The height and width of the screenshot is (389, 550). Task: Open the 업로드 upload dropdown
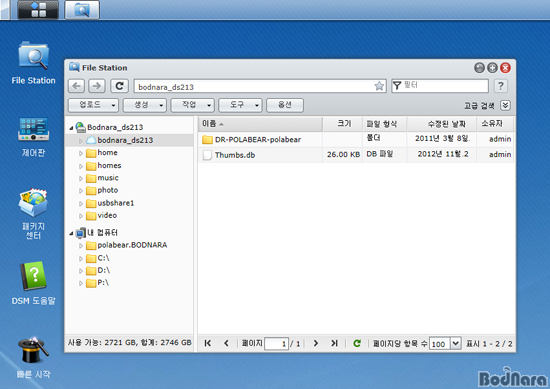pos(93,105)
